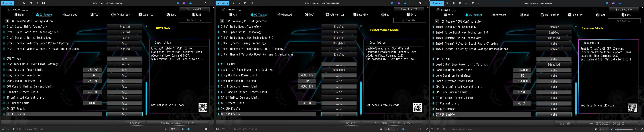The width and height of the screenshot is (644, 132).
Task: Open the more options menu in BIOS Default window
Action: 50,3
